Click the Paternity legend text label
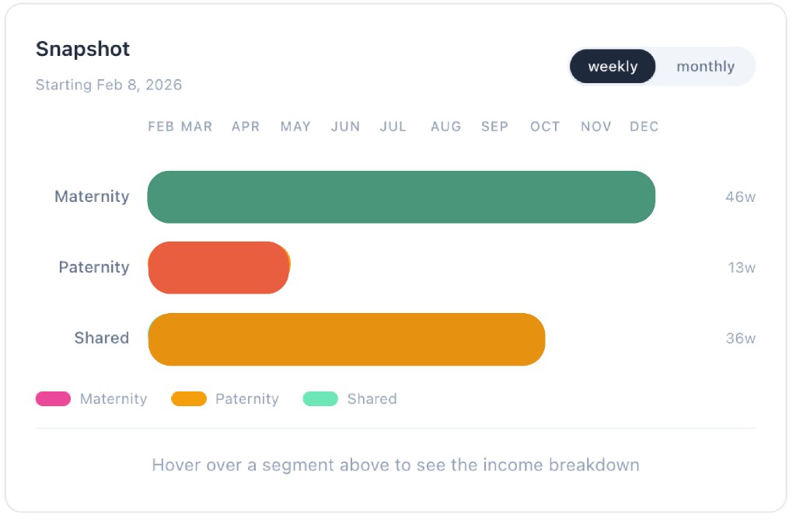Image resolution: width=796 pixels, height=532 pixels. pos(246,399)
